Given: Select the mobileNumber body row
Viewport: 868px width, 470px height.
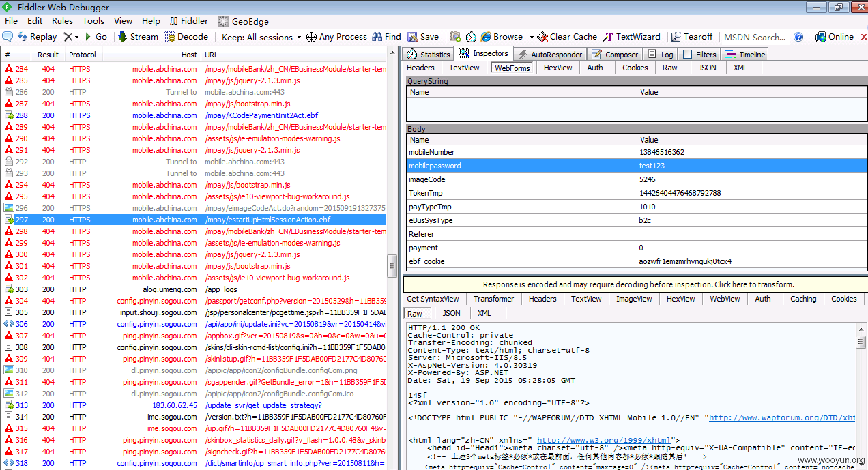Looking at the screenshot, I should tap(637, 152).
